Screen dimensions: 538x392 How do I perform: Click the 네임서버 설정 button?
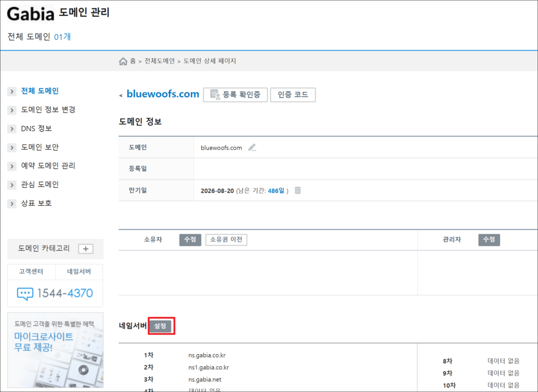pyautogui.click(x=160, y=326)
